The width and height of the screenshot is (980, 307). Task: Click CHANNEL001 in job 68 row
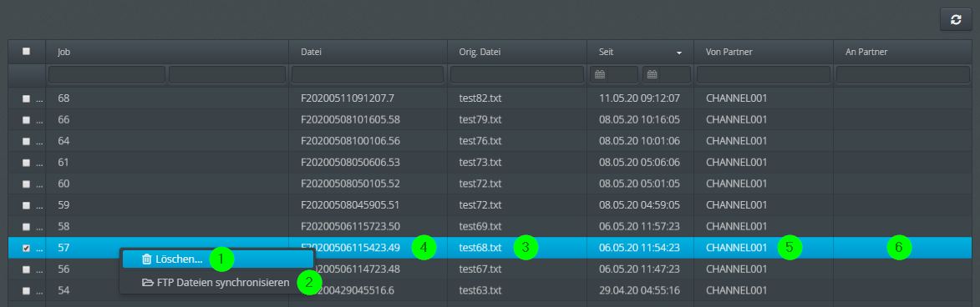click(736, 98)
